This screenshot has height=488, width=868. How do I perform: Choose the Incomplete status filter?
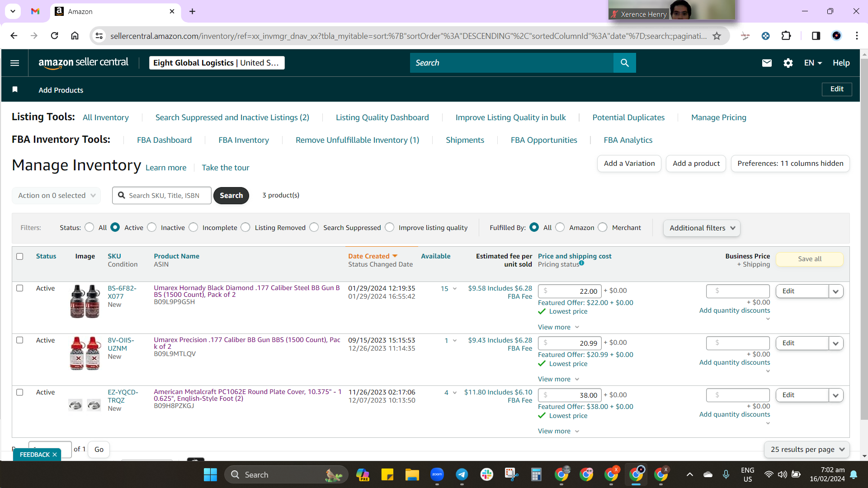[x=193, y=227]
